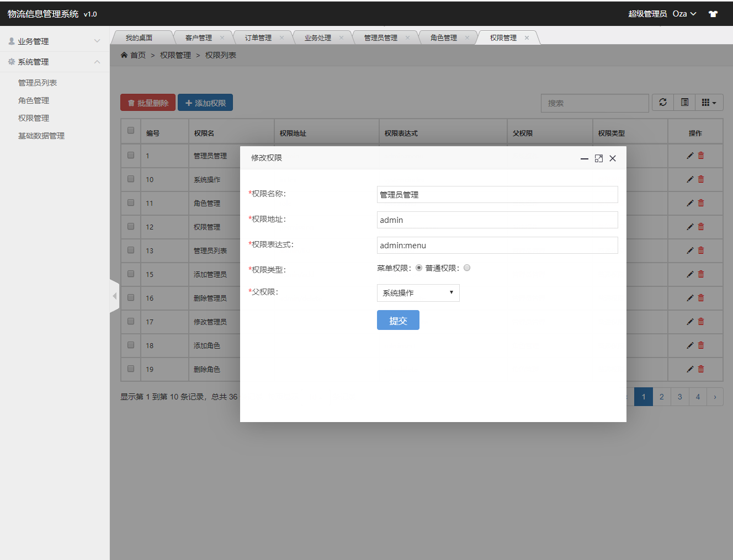Click the 搜索 search input box
This screenshot has width=733, height=560.
coord(594,103)
